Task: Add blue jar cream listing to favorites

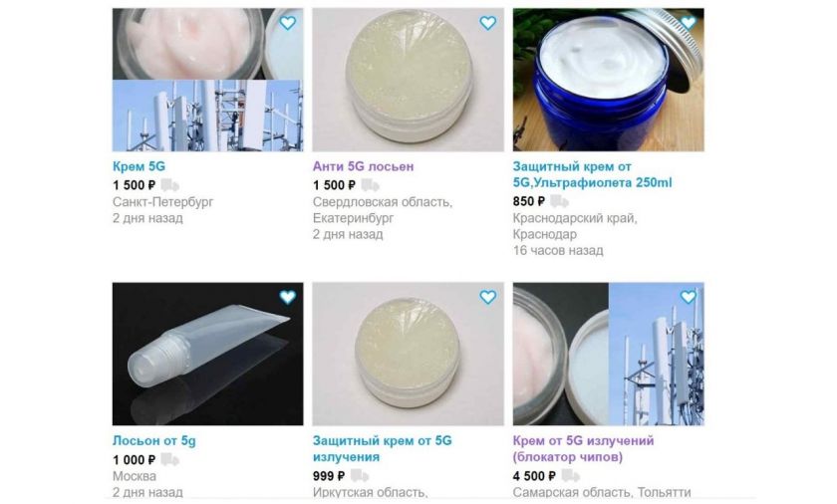Action: (689, 23)
